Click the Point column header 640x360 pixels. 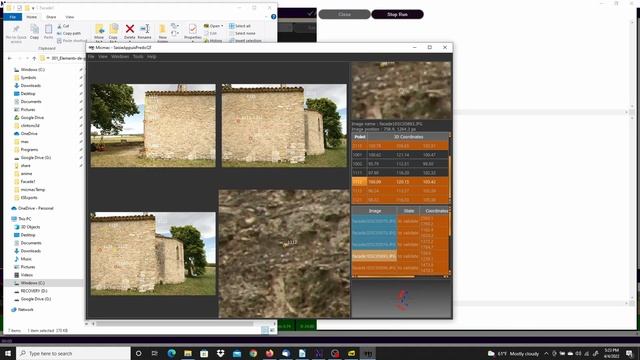(360, 137)
